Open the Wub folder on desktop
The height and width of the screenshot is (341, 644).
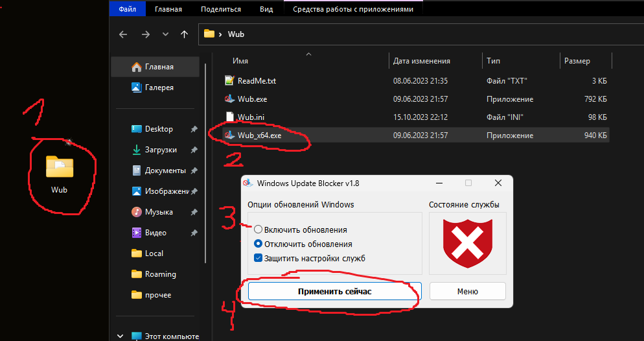[x=59, y=169]
